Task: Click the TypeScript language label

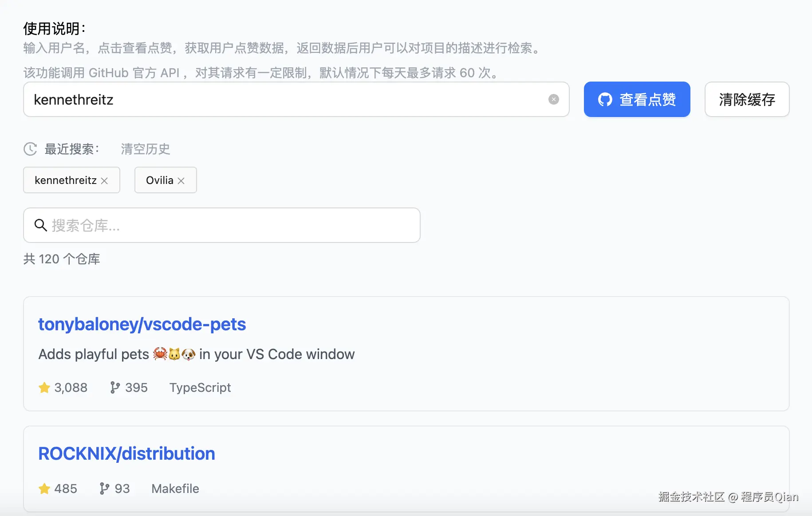Action: (200, 387)
